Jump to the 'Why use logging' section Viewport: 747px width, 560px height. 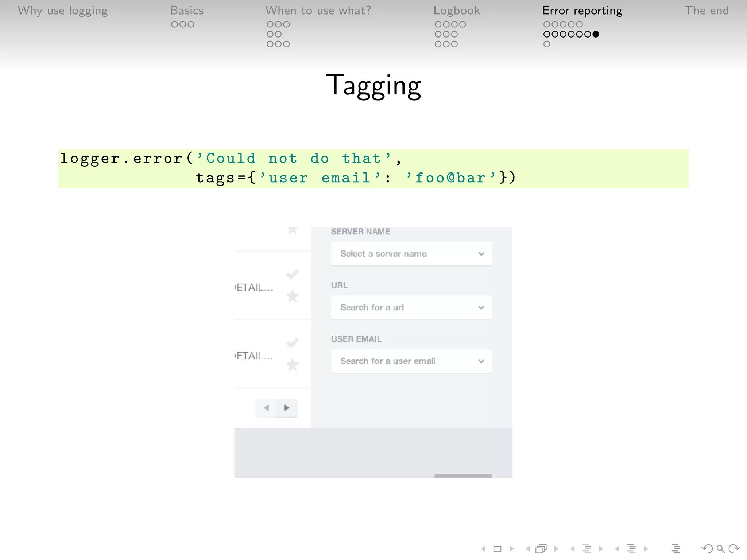coord(63,11)
